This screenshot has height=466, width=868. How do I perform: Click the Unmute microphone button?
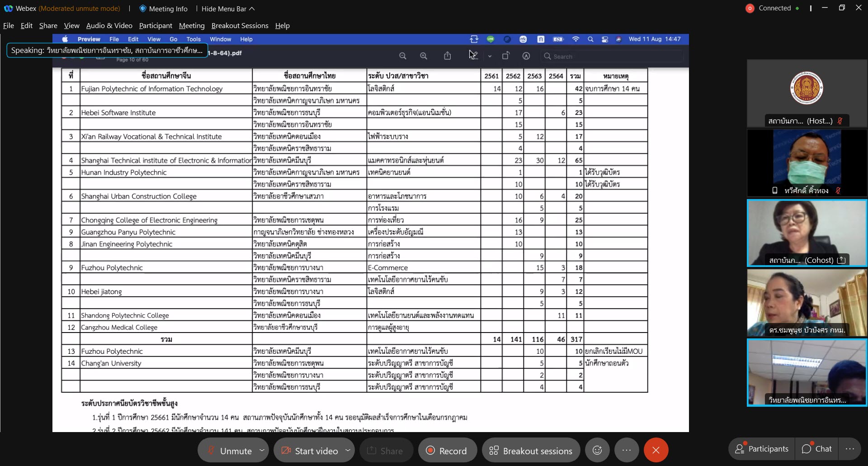tap(229, 451)
